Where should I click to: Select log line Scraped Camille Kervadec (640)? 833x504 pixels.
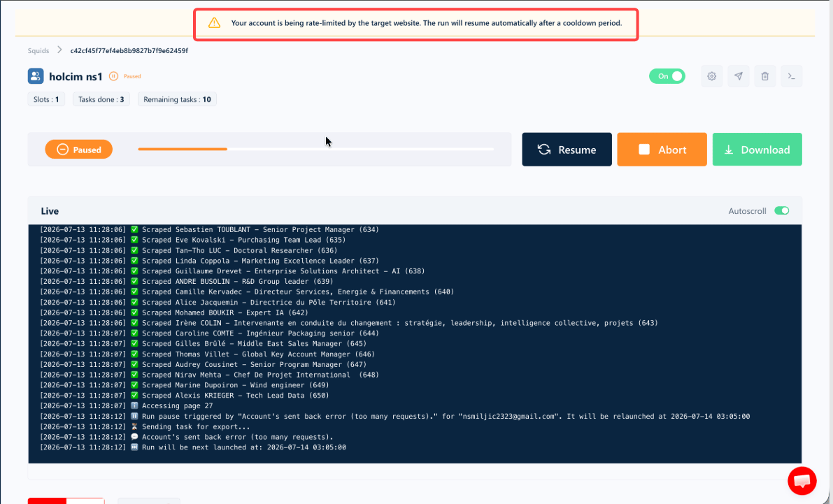247,291
